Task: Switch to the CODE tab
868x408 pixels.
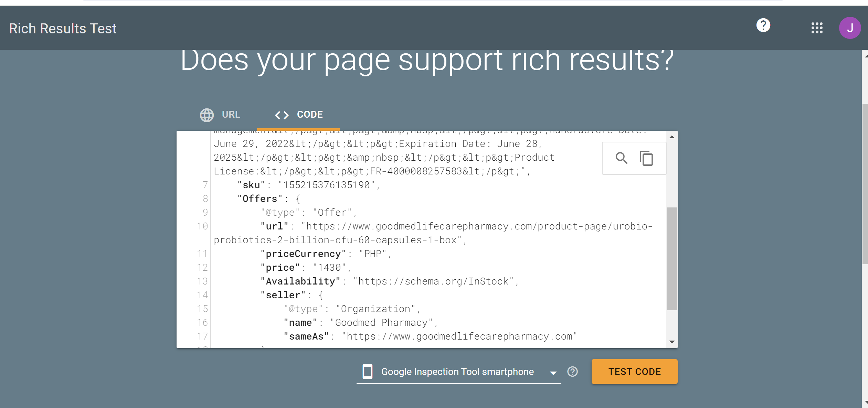Action: coord(299,115)
